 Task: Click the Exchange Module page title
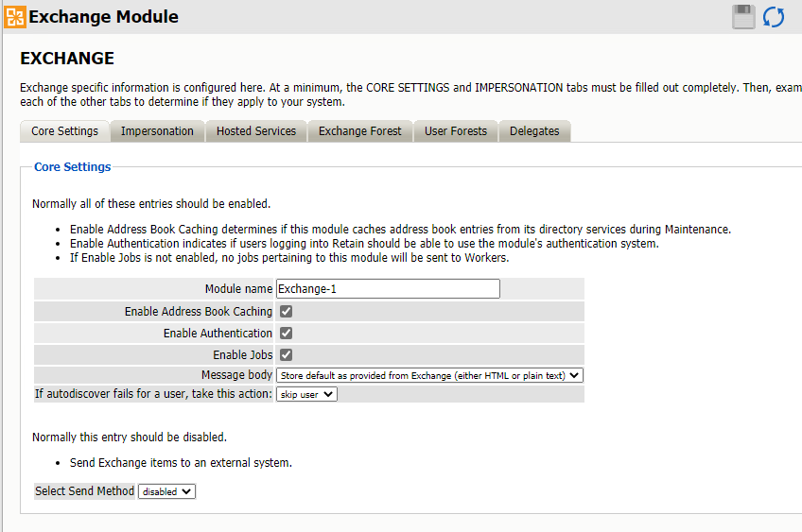(104, 17)
